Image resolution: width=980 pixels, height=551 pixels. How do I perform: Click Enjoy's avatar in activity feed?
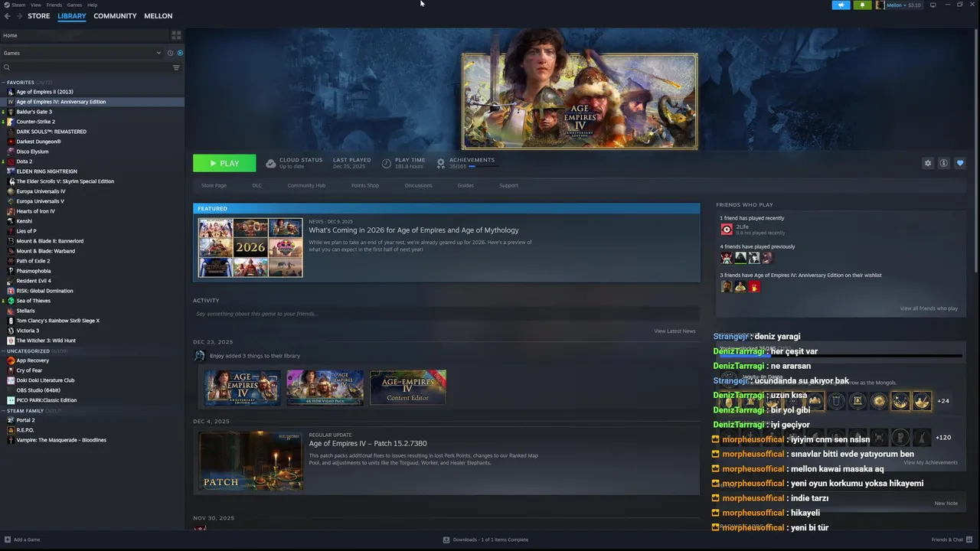pyautogui.click(x=200, y=356)
